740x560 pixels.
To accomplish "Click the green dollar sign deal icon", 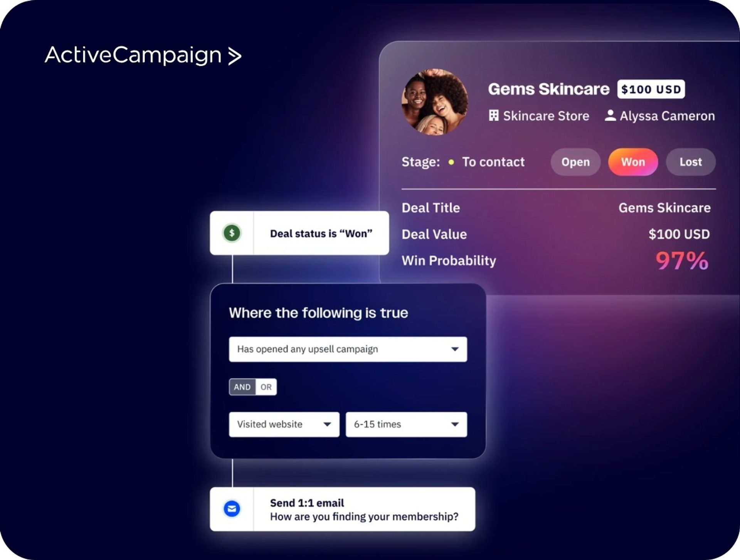I will click(x=232, y=233).
